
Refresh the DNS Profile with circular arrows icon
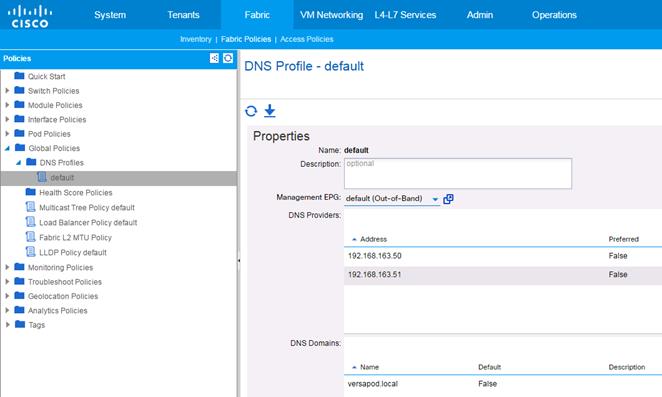tap(251, 111)
